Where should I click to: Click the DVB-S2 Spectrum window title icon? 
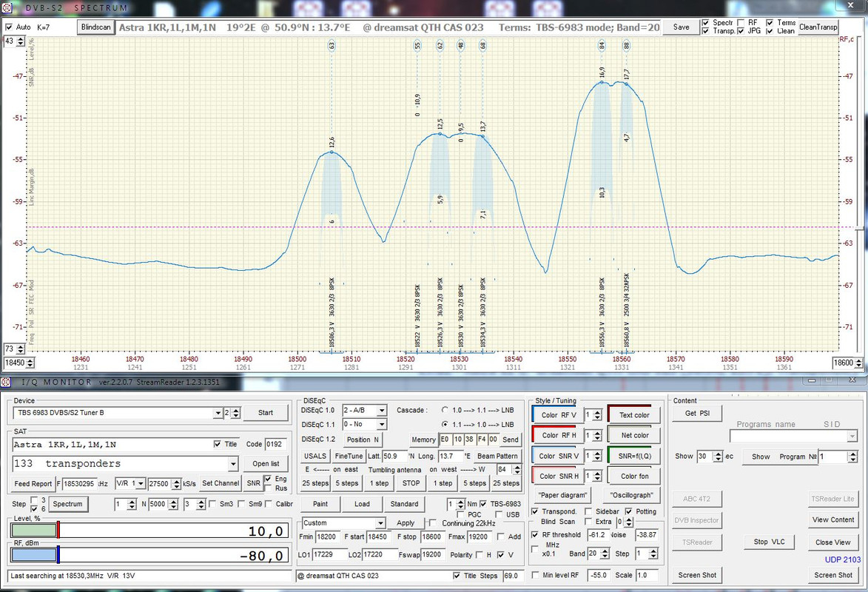click(x=7, y=7)
